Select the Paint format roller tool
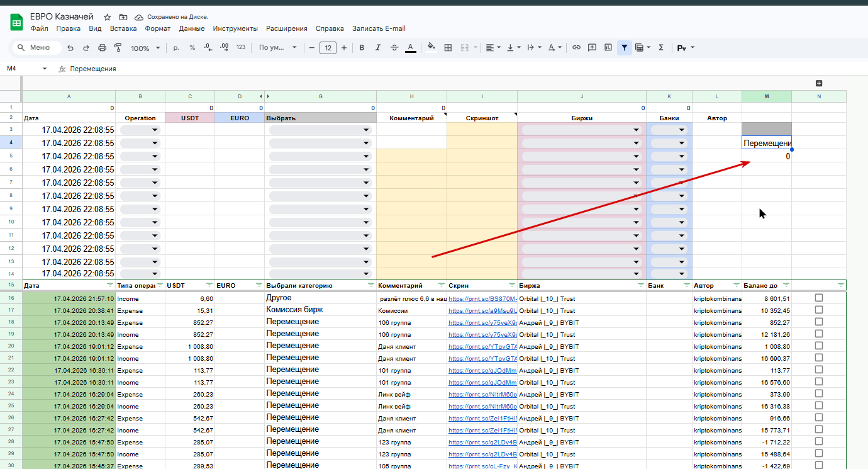The height and width of the screenshot is (469, 868). coord(118,48)
